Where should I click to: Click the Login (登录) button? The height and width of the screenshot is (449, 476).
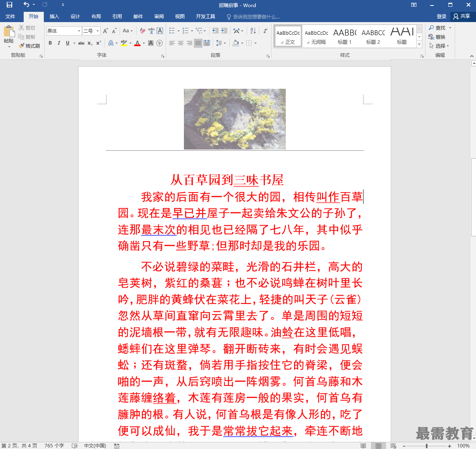tap(442, 17)
